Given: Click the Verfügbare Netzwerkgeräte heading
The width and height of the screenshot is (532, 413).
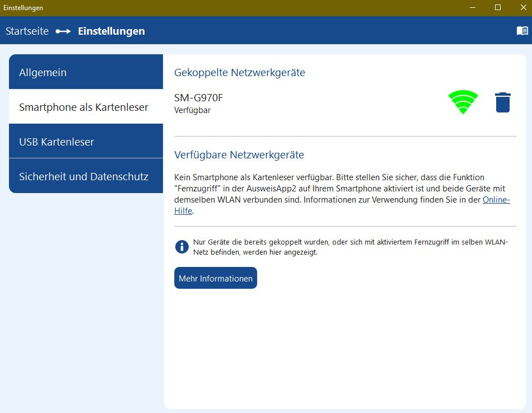Looking at the screenshot, I should [x=240, y=154].
